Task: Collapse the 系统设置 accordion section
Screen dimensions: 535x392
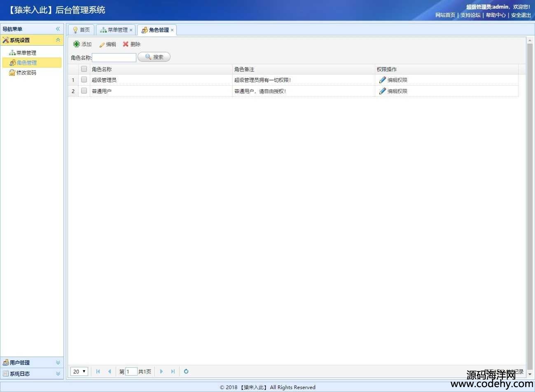Action: point(58,40)
